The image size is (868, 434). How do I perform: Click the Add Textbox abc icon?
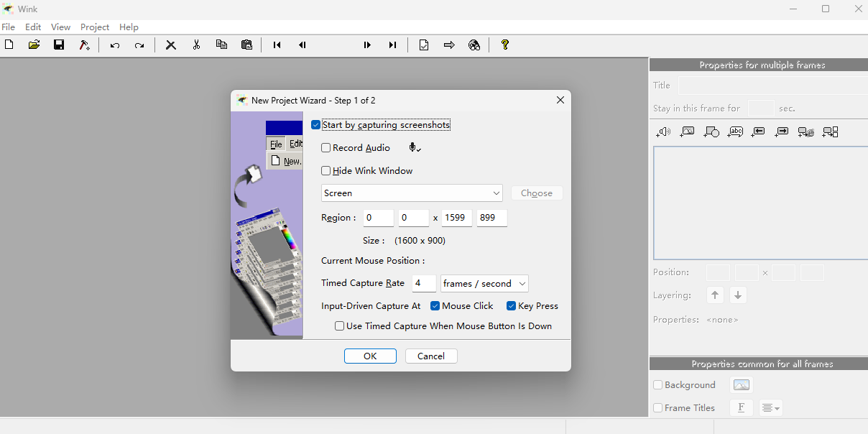pos(735,132)
